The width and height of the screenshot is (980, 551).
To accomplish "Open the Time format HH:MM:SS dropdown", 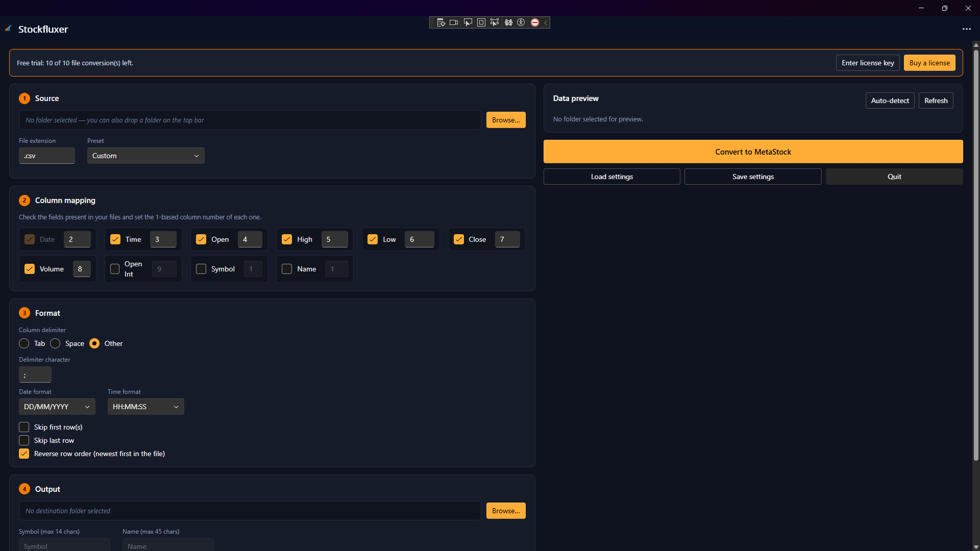I will tap(146, 407).
